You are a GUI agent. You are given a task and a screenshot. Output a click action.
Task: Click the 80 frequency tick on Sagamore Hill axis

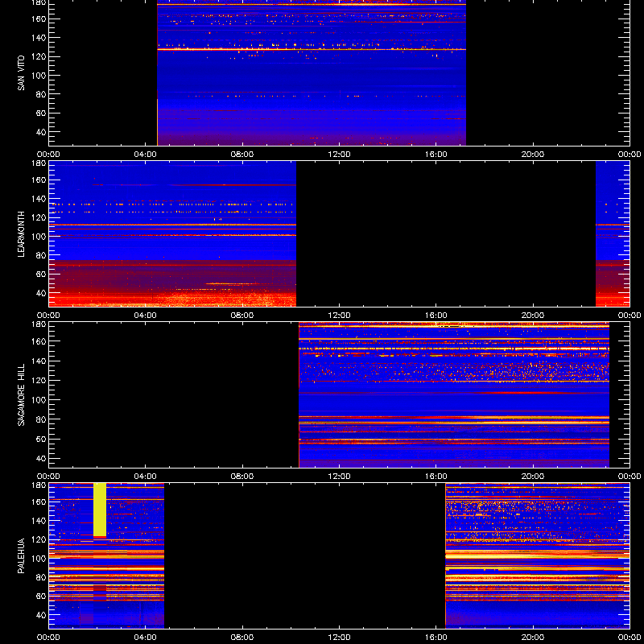pos(41,419)
